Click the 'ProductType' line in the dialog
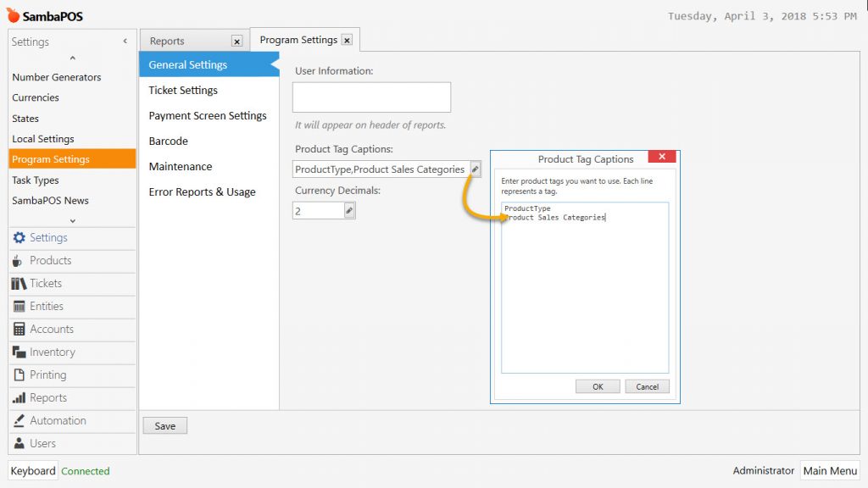Screen dimensions: 868x488 [527, 208]
